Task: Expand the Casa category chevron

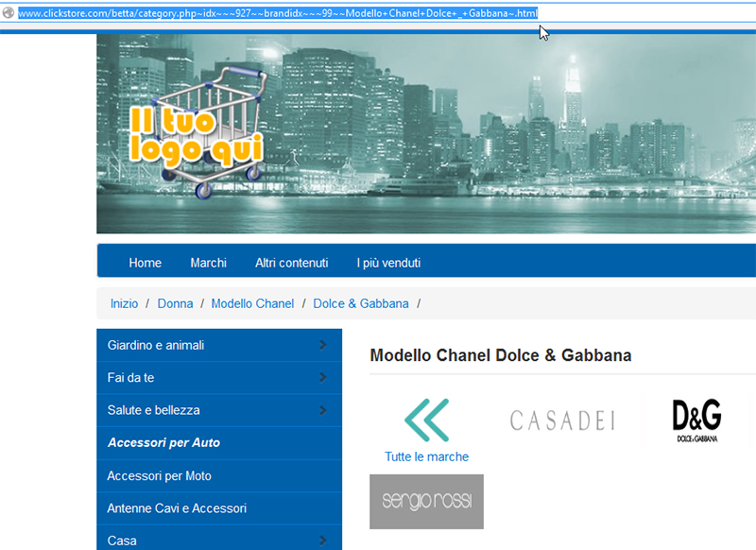Action: (323, 541)
